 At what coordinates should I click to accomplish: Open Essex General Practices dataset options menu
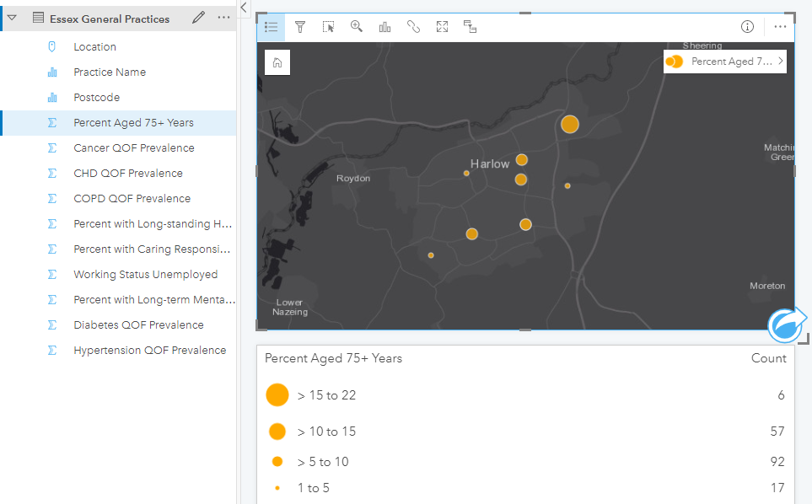(x=223, y=18)
